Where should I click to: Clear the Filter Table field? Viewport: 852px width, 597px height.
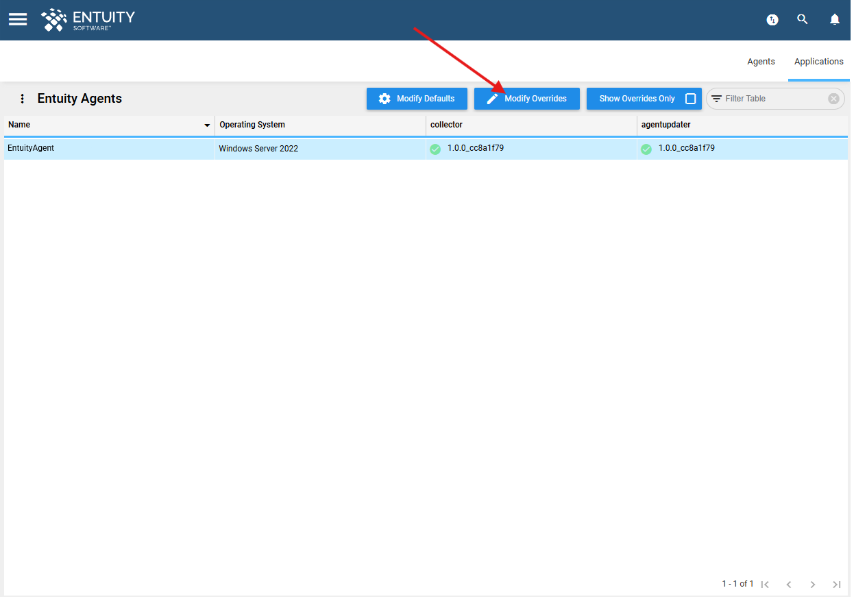point(834,99)
